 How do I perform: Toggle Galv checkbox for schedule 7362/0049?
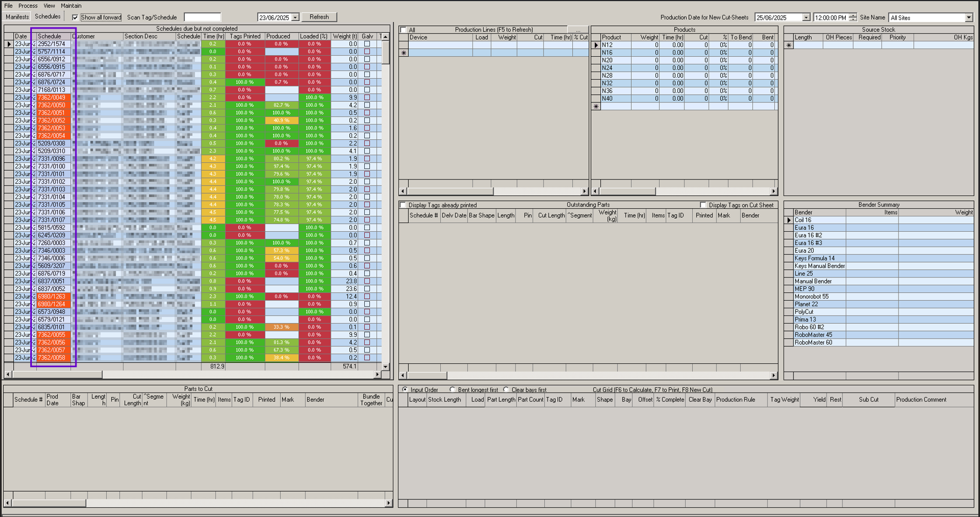(x=367, y=97)
